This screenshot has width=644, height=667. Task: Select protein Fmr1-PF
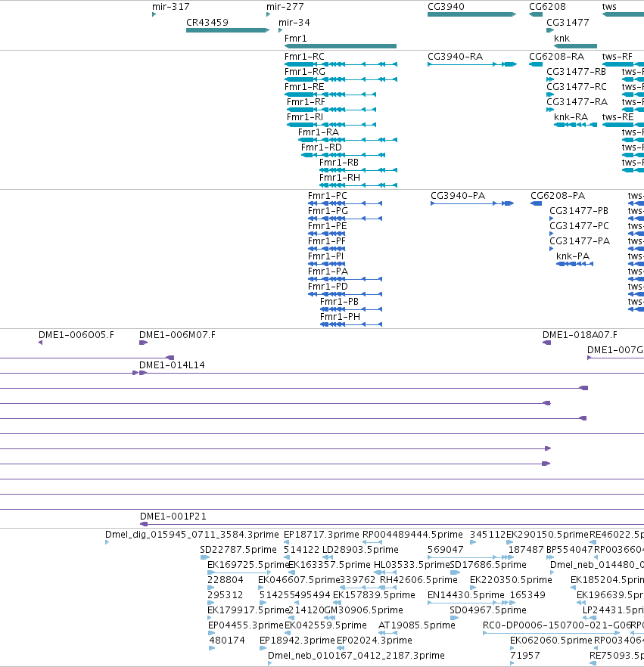326,249
